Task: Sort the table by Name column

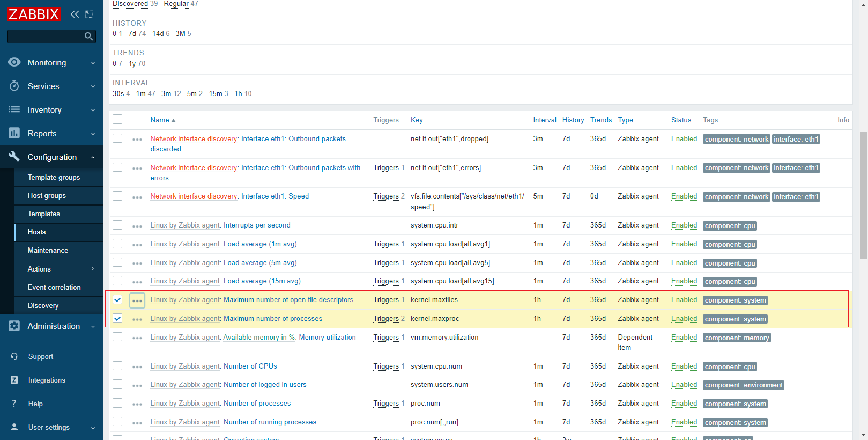Action: pos(163,120)
